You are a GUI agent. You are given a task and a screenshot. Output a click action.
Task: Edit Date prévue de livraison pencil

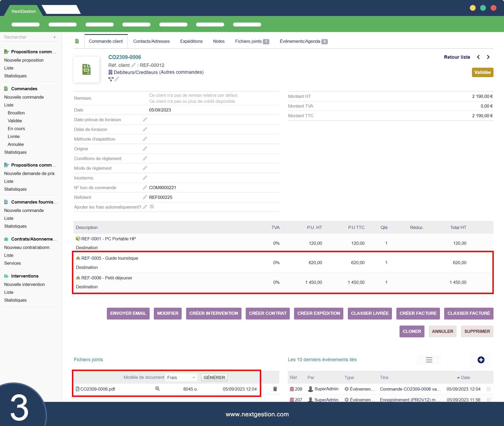(145, 120)
